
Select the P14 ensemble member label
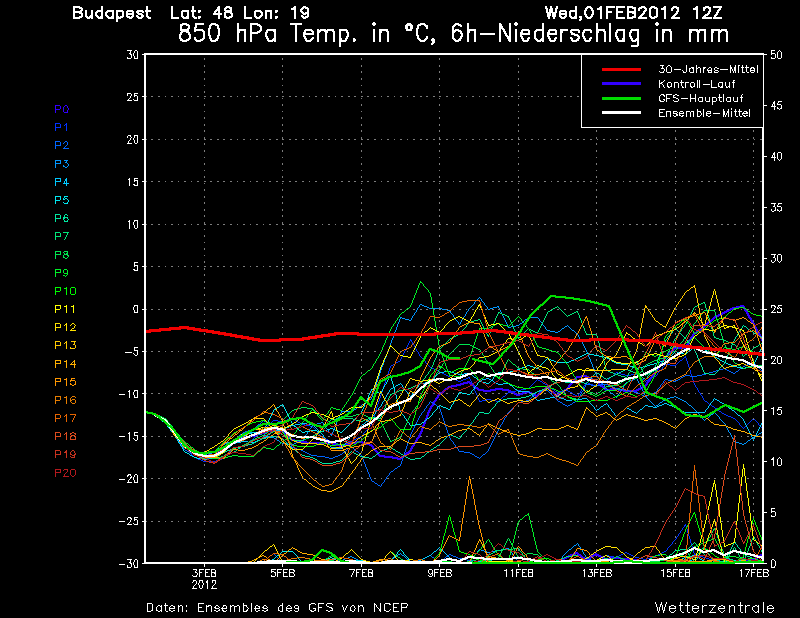(65, 364)
